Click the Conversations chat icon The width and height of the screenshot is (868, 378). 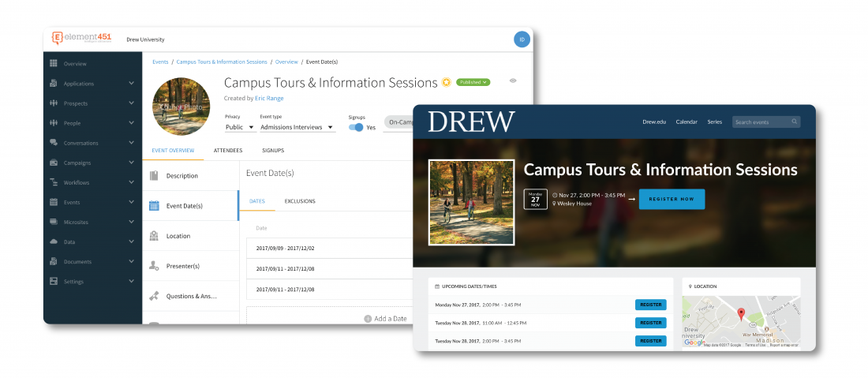(54, 143)
